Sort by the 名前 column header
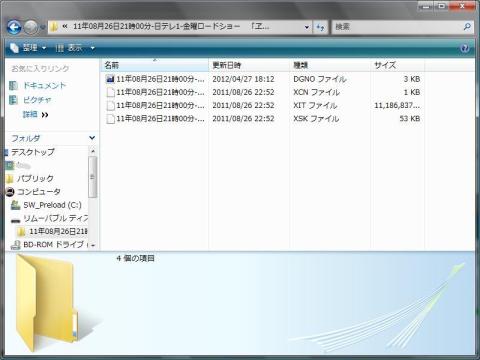480x360 pixels. click(x=155, y=65)
